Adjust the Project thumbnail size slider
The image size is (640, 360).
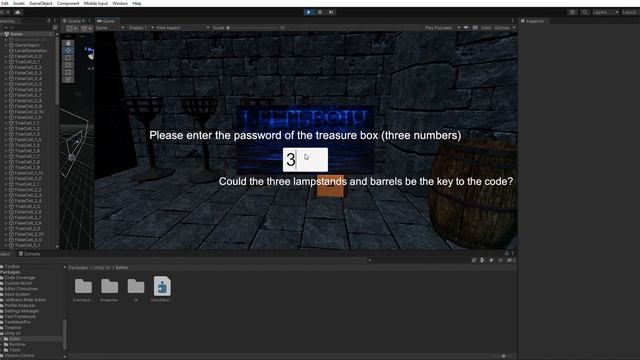tap(502, 356)
